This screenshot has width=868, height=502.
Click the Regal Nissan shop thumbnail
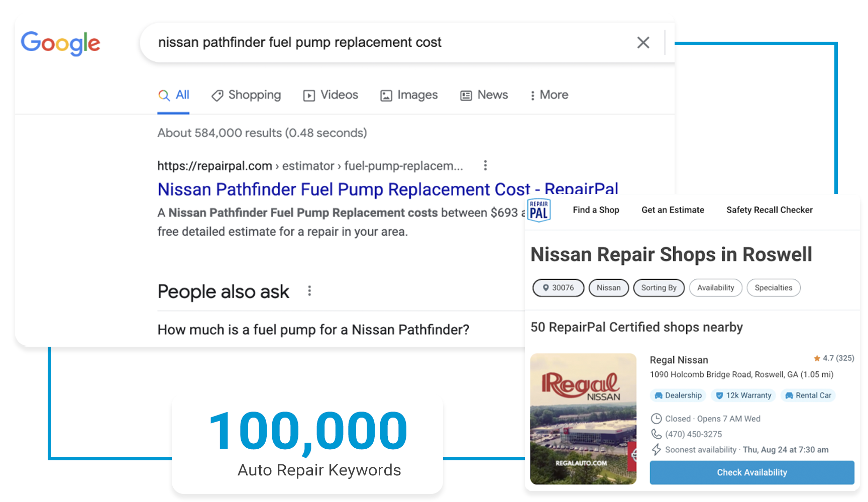tap(583, 419)
